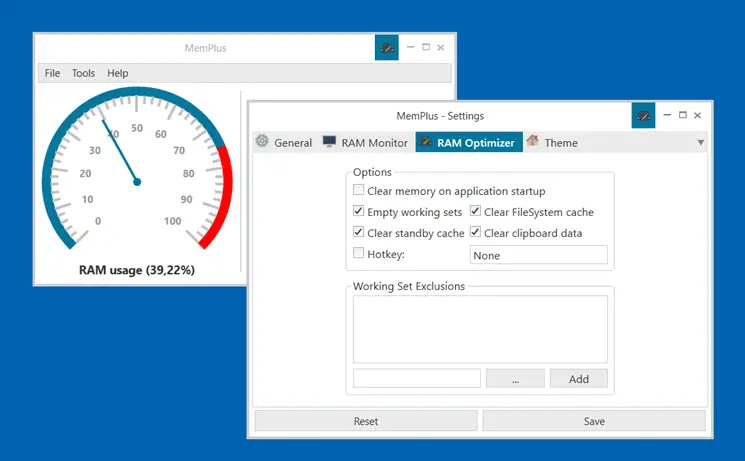Close the MemPlus Settings window
This screenshot has width=745, height=461.
(x=697, y=115)
